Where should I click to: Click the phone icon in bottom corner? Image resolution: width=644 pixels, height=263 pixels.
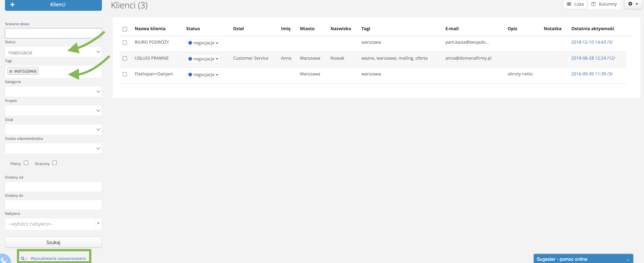pos(4,260)
